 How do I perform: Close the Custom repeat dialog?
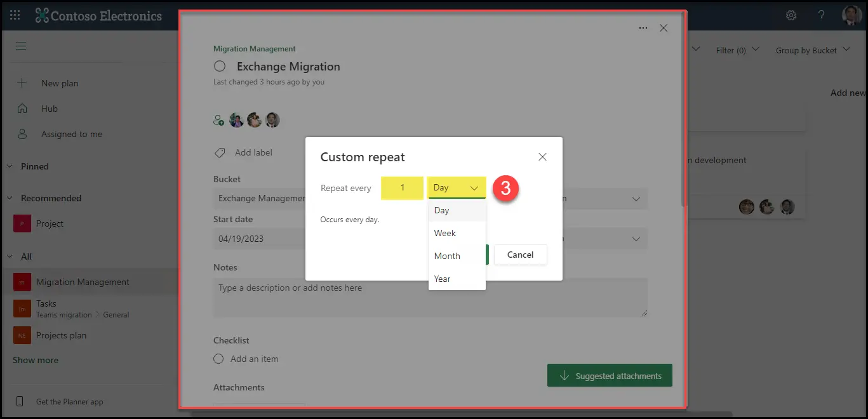[542, 157]
